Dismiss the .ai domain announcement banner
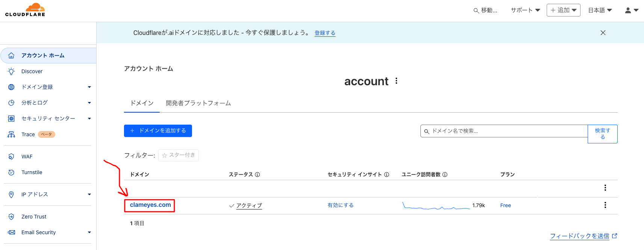Viewport: 644px width, 250px height. point(603,33)
